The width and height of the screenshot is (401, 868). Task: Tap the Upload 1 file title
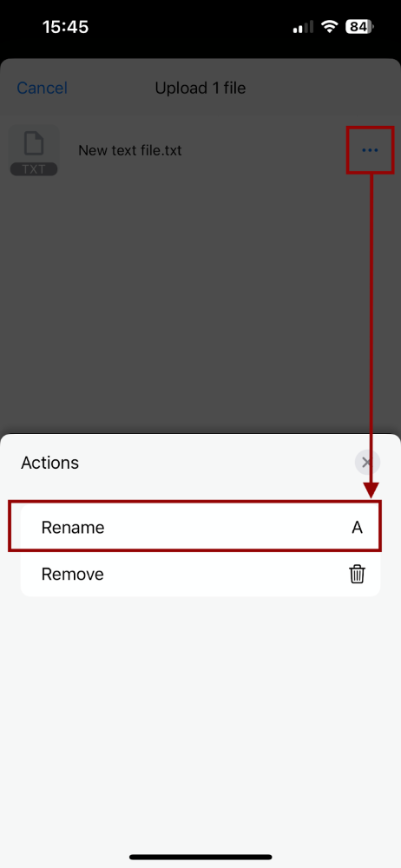point(200,88)
